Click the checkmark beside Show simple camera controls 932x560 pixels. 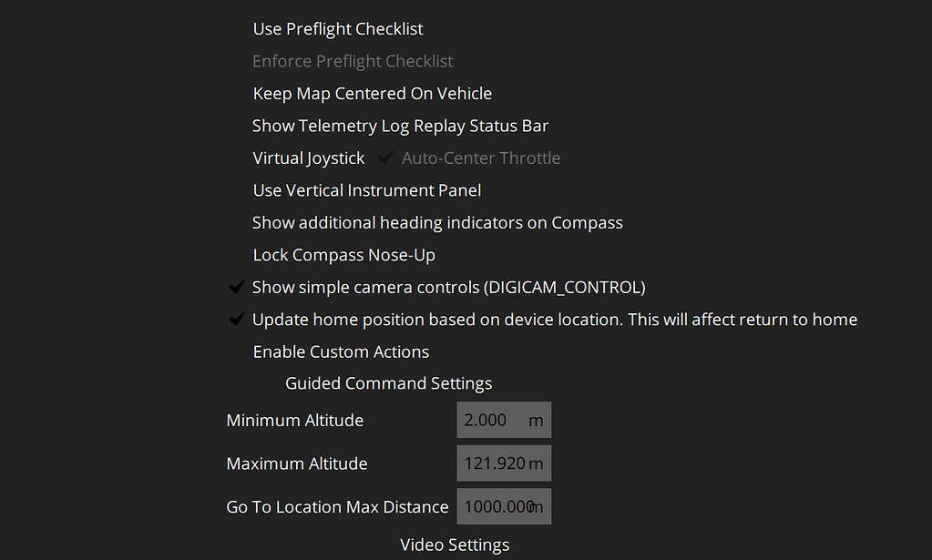click(237, 286)
